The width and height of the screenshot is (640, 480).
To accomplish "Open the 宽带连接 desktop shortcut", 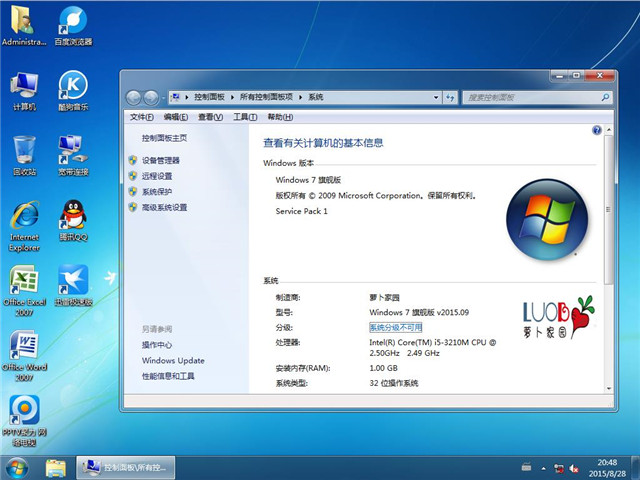I will click(73, 156).
